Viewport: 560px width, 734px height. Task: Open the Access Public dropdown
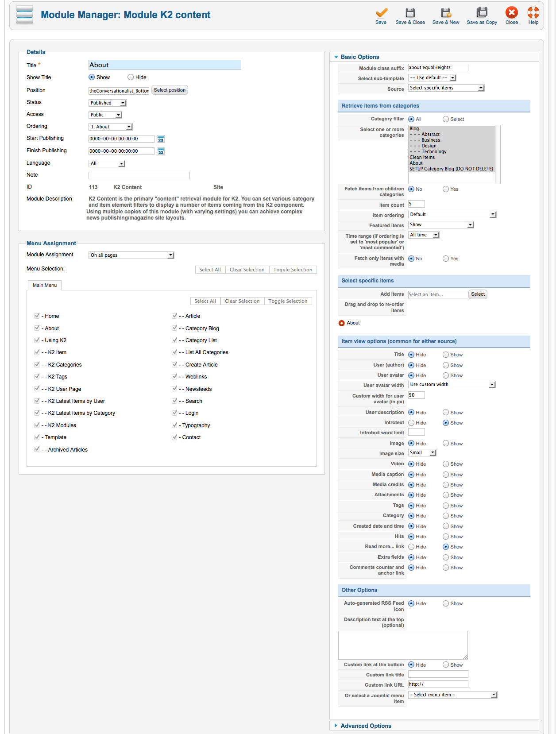pyautogui.click(x=105, y=115)
